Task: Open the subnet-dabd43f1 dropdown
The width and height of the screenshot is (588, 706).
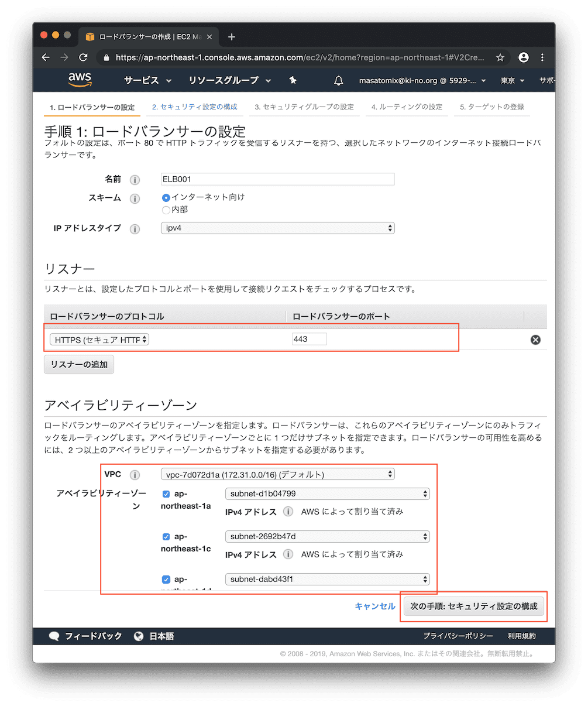Action: click(328, 579)
